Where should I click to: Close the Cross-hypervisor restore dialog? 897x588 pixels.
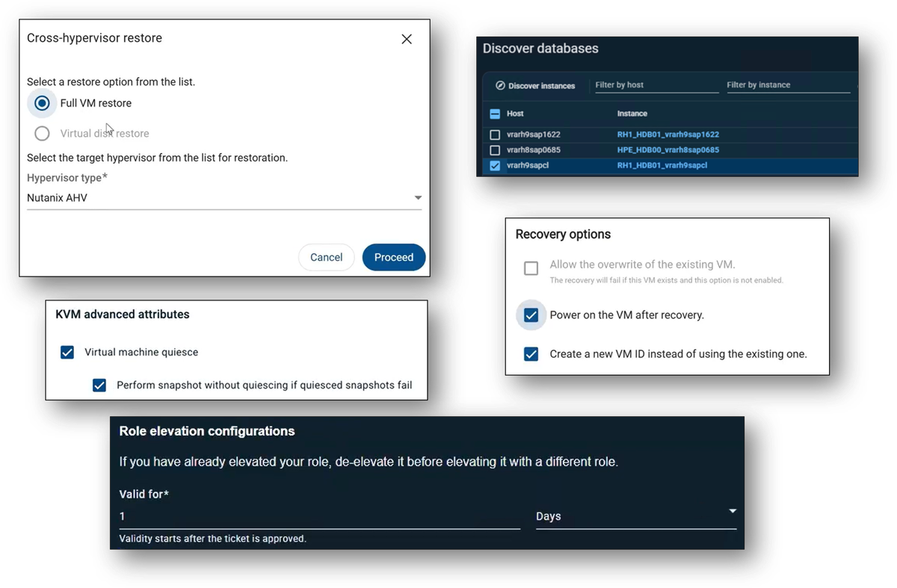(x=407, y=39)
